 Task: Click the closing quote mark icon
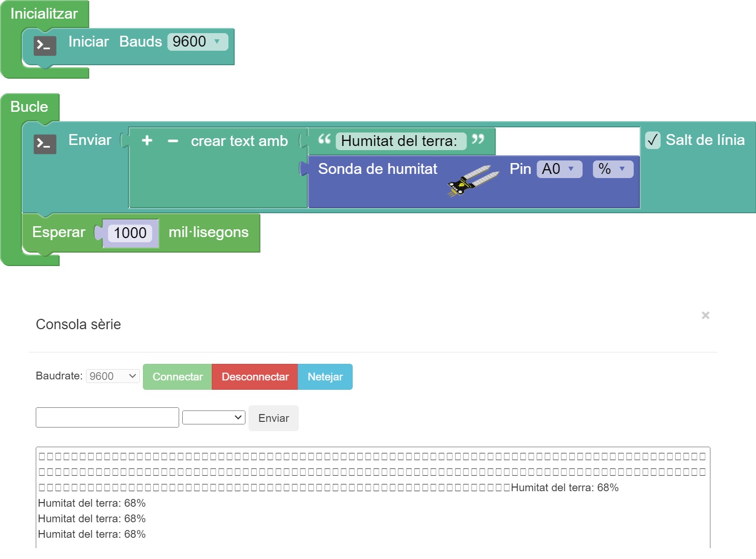pyautogui.click(x=478, y=139)
